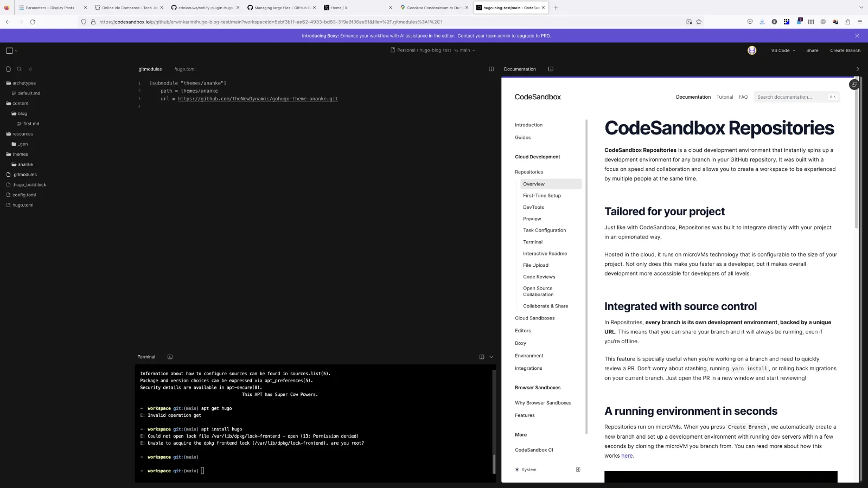This screenshot has width=868, height=488.
Task: Open the gohugo-theme-ananke.git URL in editor
Action: (258, 99)
